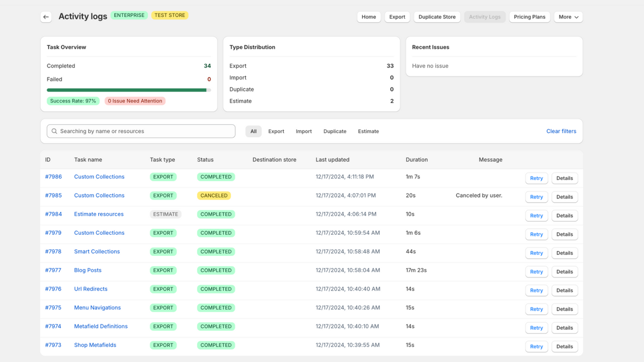Retry the Menu Navigations export
Screen dimensions: 644x362
[536, 309]
